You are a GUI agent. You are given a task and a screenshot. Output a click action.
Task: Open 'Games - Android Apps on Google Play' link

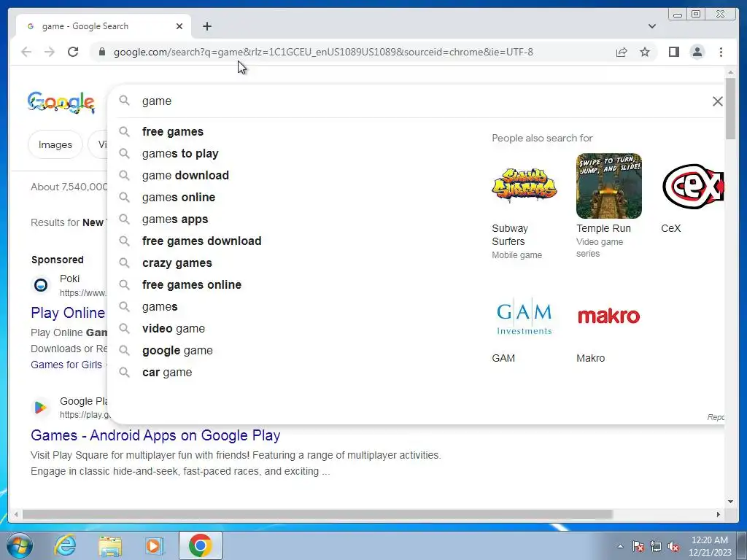point(155,435)
